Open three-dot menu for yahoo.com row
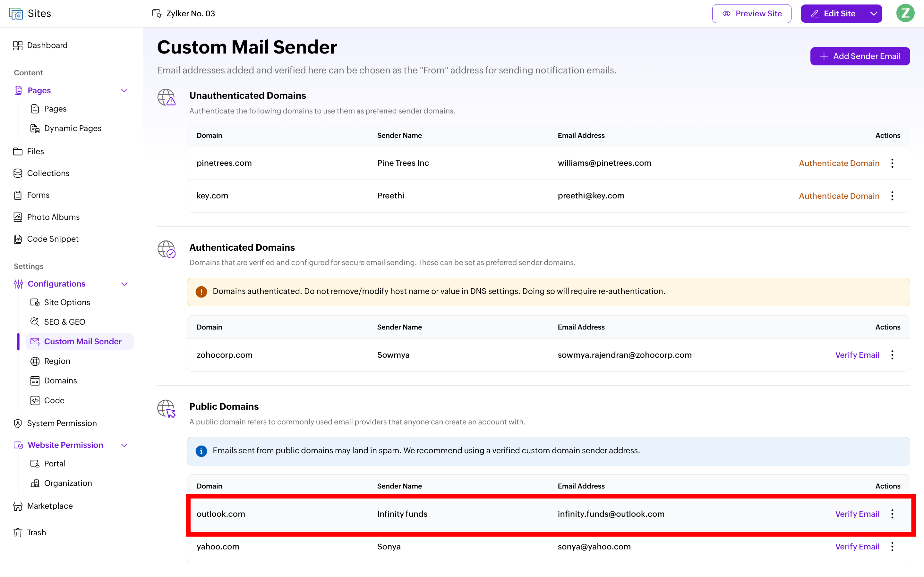The height and width of the screenshot is (577, 924). coord(892,547)
